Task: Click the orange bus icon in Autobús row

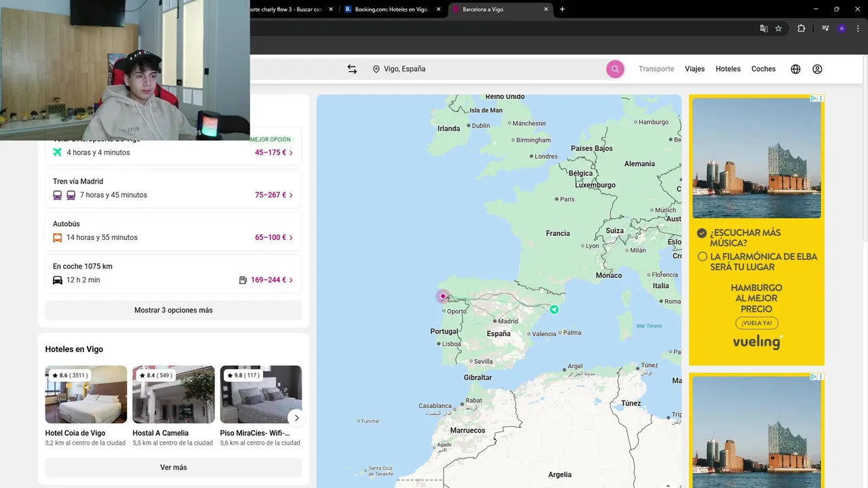Action: tap(58, 237)
